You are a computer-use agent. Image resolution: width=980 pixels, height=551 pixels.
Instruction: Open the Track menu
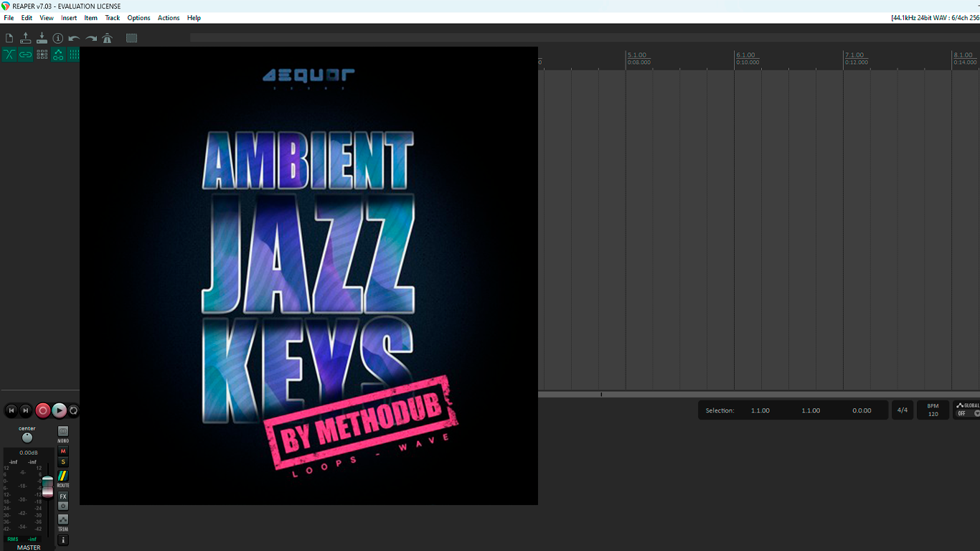tap(113, 18)
